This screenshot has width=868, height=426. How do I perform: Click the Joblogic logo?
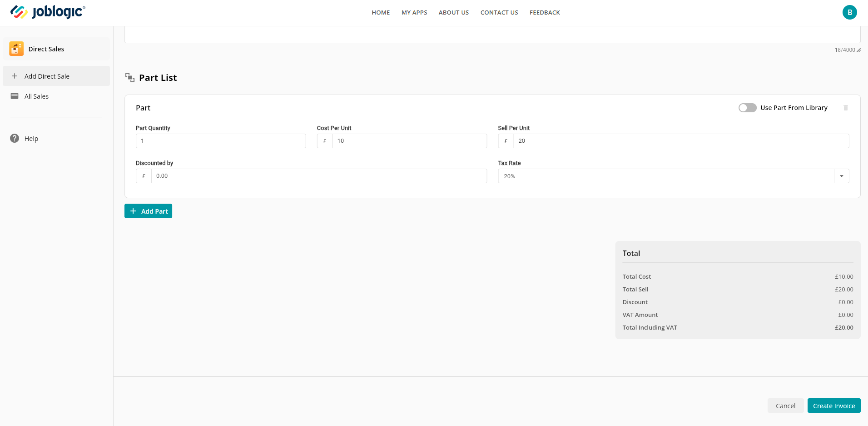[48, 12]
